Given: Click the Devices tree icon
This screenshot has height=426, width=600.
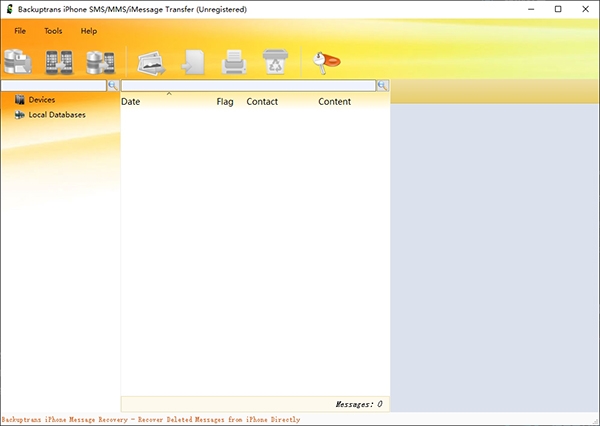Looking at the screenshot, I should 20,100.
